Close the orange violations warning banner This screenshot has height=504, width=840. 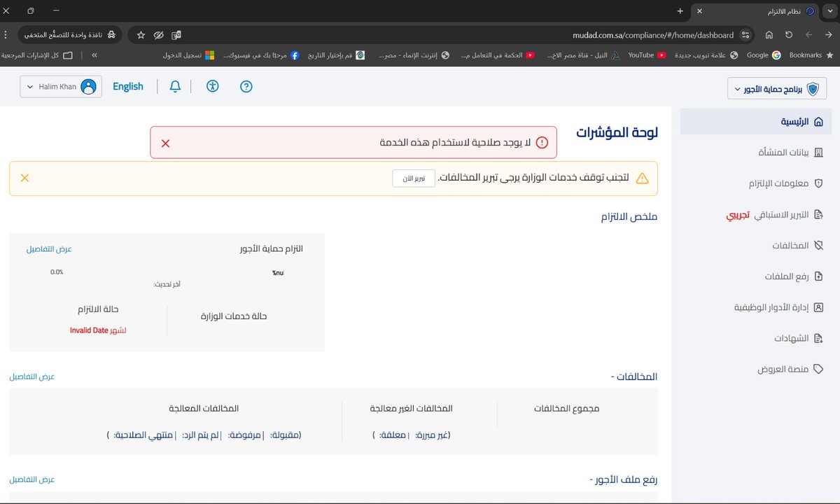24,178
